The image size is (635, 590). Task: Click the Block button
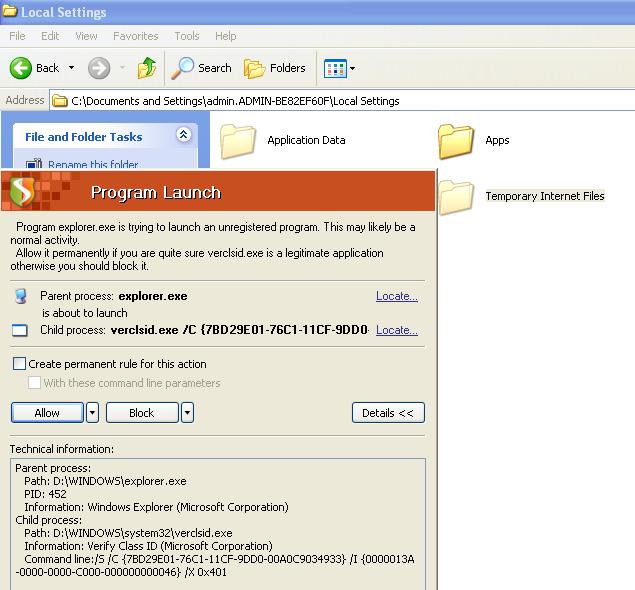point(142,413)
